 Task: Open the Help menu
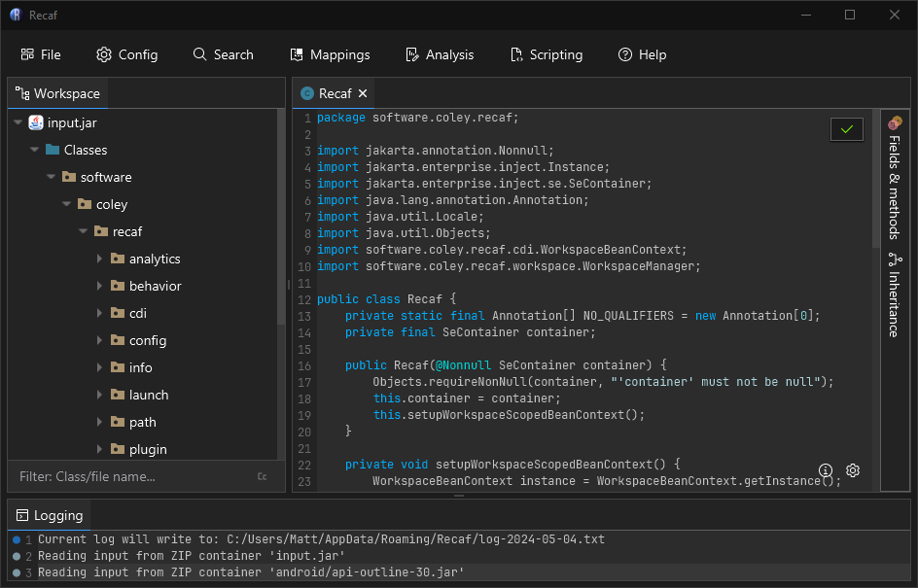[642, 54]
